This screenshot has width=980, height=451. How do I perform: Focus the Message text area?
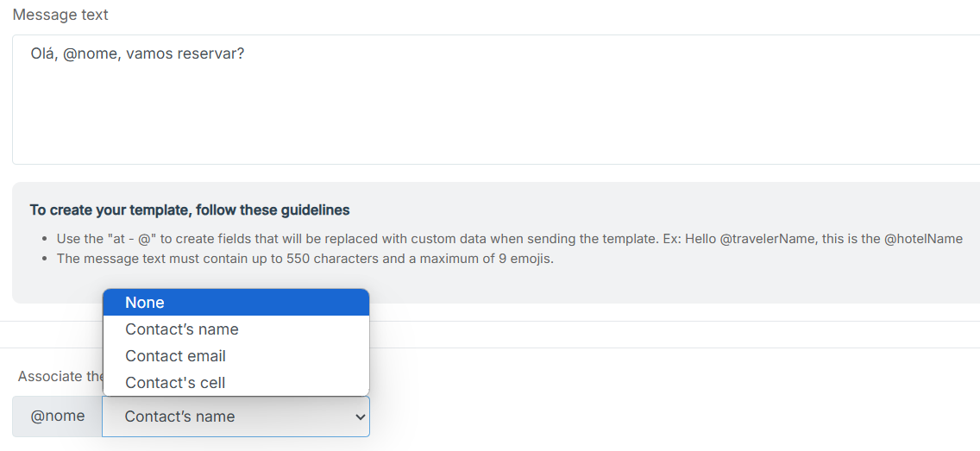pyautogui.click(x=496, y=100)
